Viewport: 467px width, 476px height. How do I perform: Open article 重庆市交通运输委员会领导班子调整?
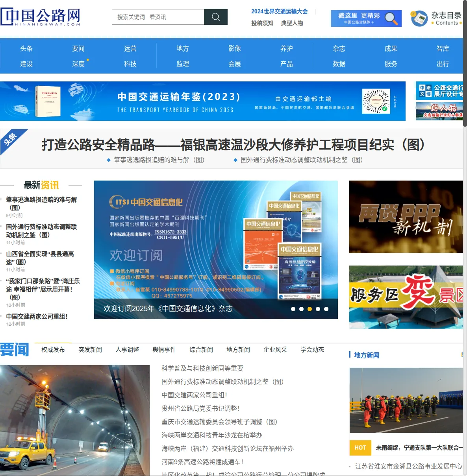point(219,422)
